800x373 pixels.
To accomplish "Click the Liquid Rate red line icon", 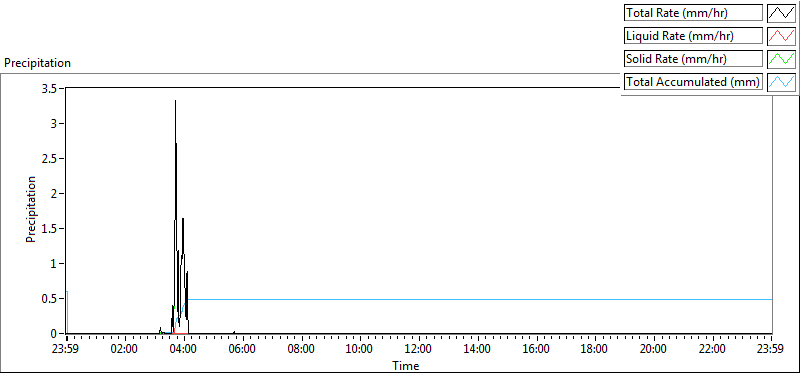I will (x=782, y=36).
